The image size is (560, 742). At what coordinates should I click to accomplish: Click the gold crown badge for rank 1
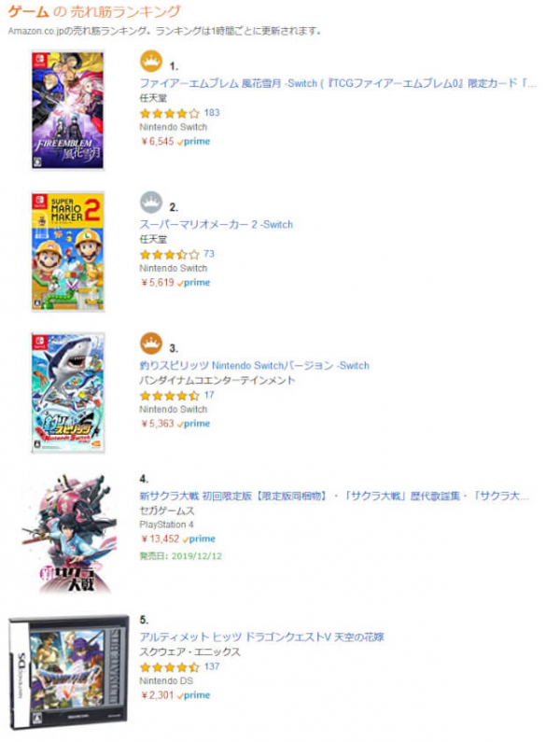click(x=151, y=62)
